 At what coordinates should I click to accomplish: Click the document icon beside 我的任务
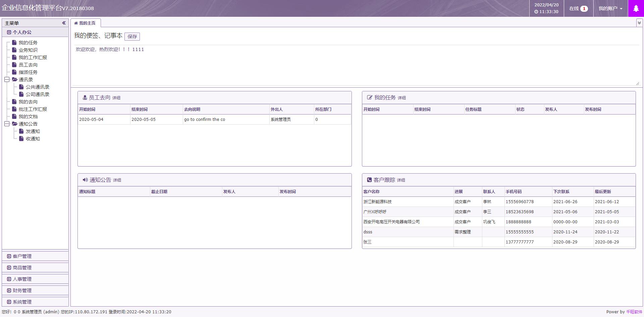[x=14, y=42]
